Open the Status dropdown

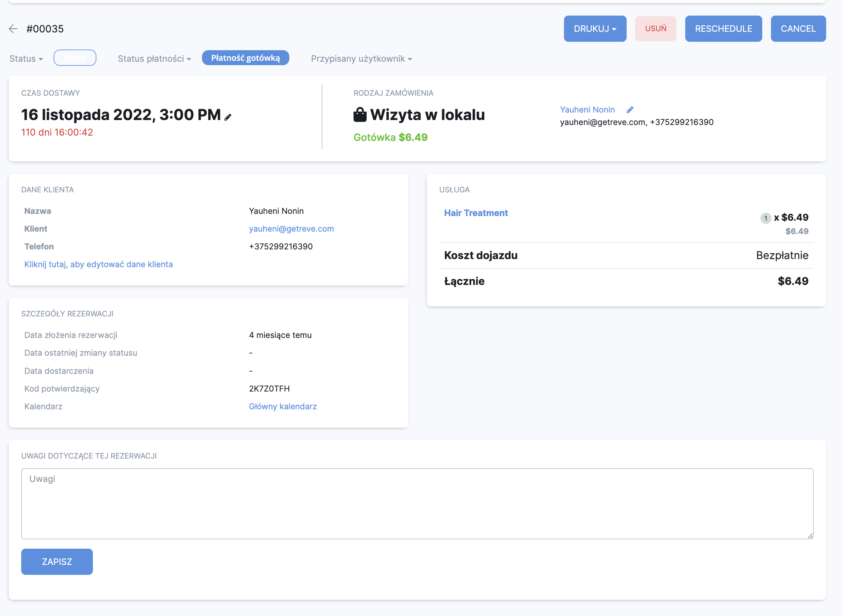[26, 59]
